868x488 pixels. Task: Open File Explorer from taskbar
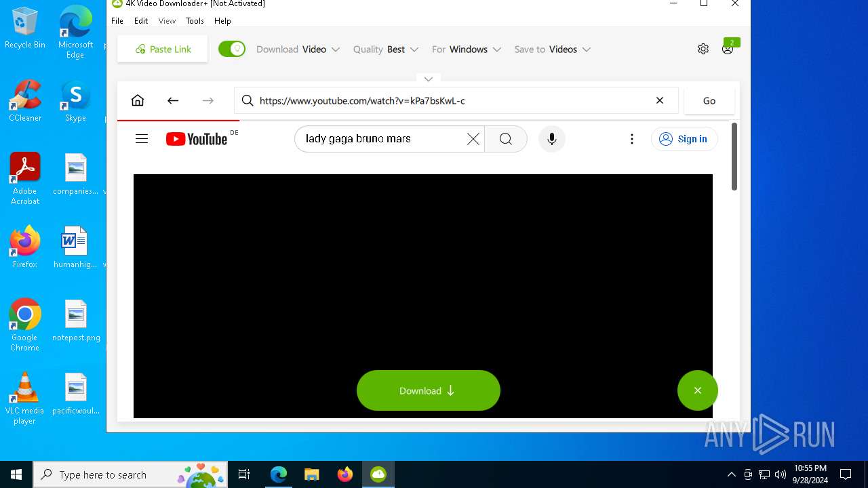pyautogui.click(x=311, y=474)
